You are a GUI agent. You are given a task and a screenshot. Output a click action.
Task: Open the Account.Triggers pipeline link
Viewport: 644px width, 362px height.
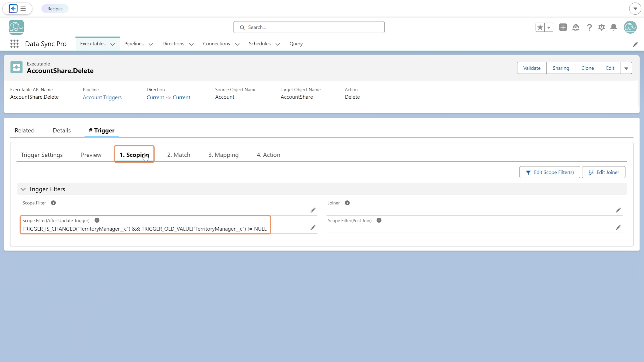pos(102,97)
